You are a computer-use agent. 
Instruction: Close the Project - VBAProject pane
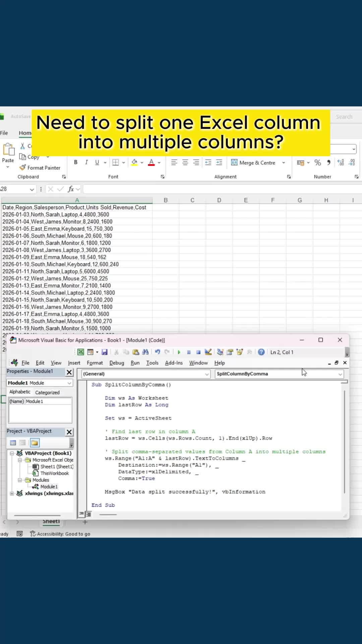[69, 432]
